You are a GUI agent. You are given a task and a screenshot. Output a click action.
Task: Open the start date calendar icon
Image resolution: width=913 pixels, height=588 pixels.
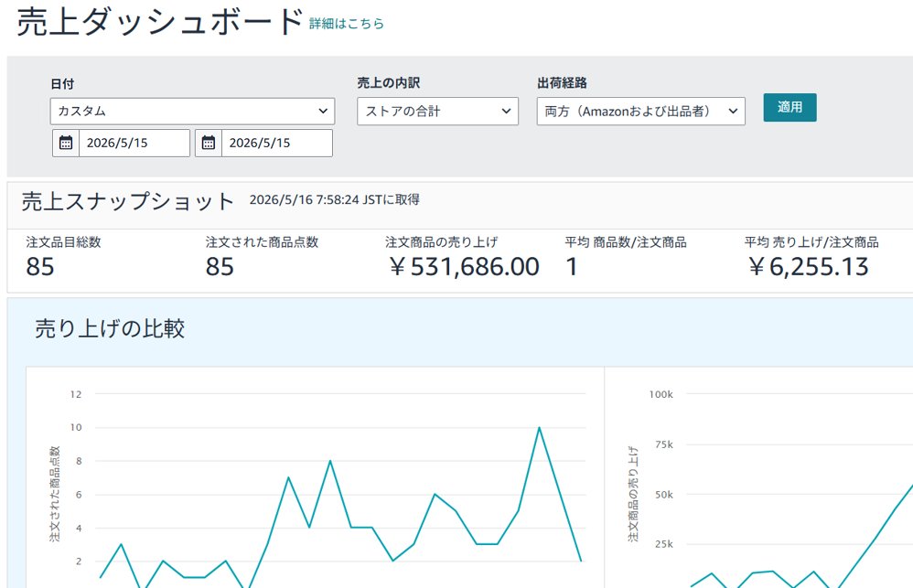(x=66, y=143)
